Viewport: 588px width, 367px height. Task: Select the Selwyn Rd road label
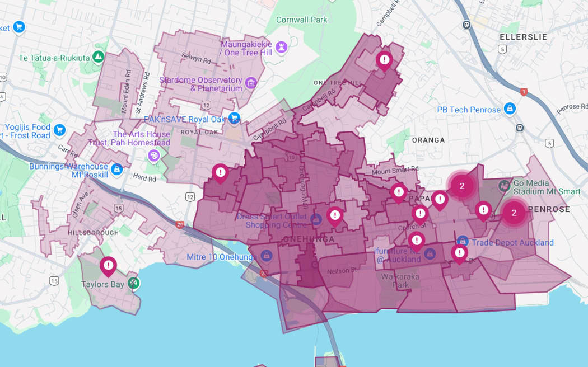pyautogui.click(x=196, y=58)
